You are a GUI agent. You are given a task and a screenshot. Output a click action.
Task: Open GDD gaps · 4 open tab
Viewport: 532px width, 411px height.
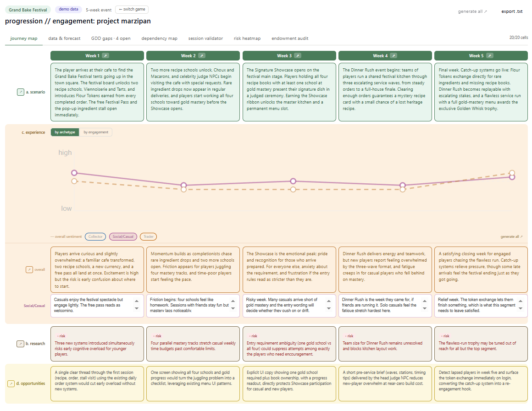click(x=111, y=38)
